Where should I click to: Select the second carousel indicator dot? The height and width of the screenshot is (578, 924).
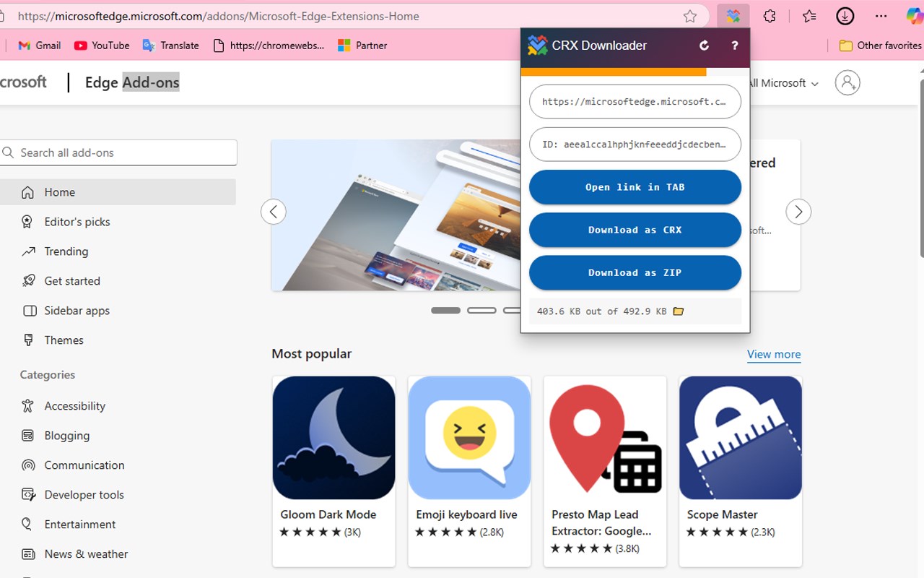[481, 310]
